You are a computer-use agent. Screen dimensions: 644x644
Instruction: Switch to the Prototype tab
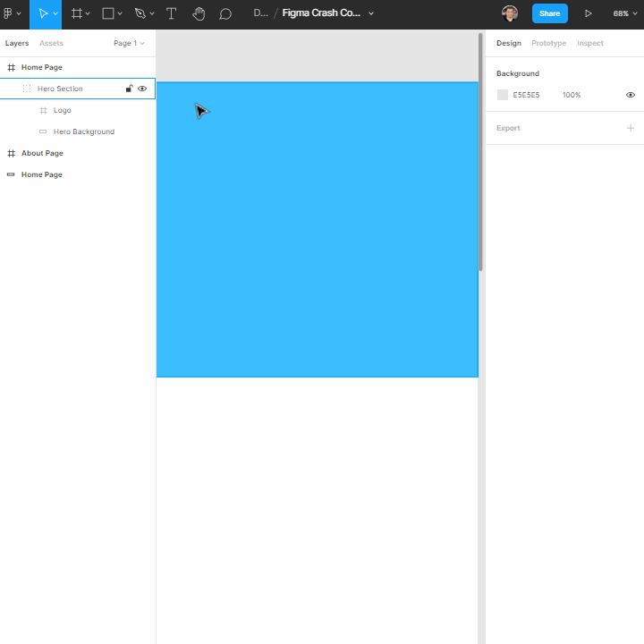[x=548, y=43]
